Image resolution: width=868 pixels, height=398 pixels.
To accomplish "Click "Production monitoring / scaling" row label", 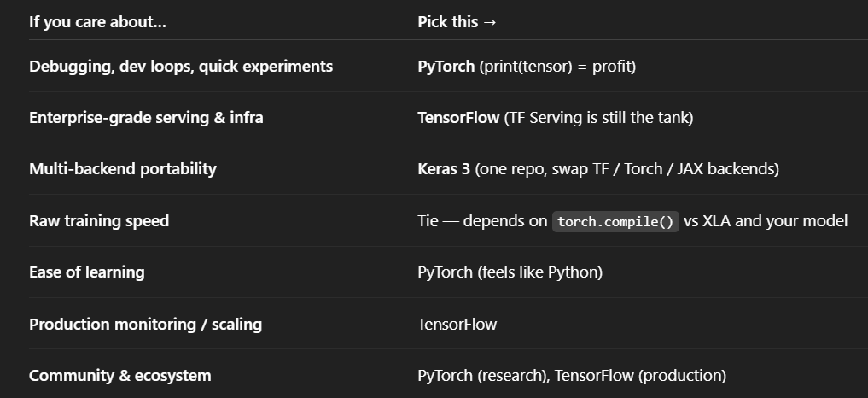I will pyautogui.click(x=145, y=325).
